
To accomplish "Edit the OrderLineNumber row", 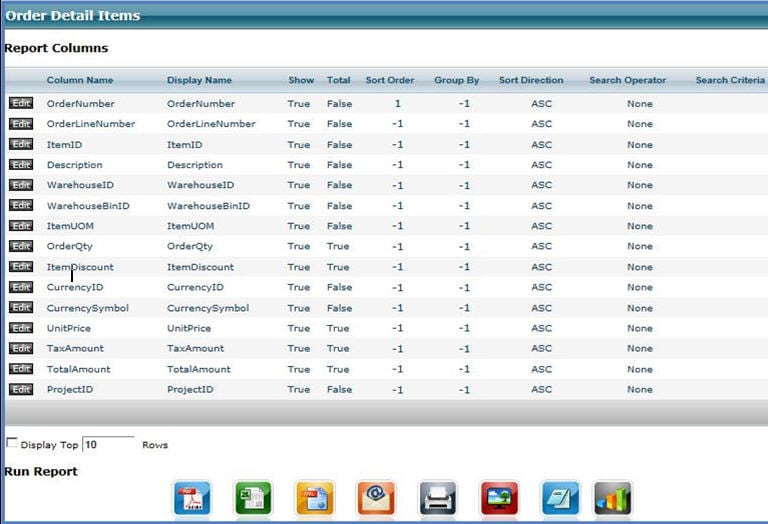I will 21,124.
